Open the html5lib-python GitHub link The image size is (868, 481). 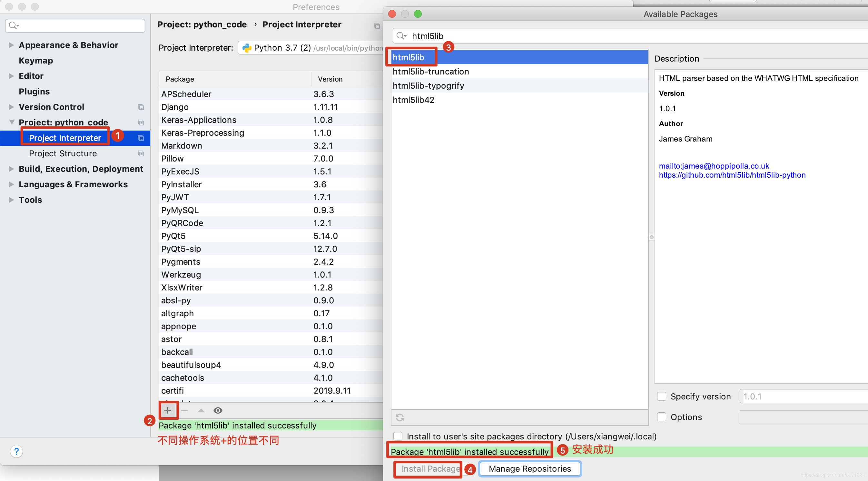click(x=732, y=175)
